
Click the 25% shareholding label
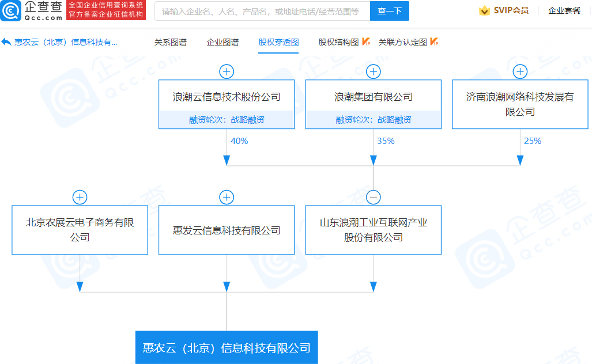tap(533, 141)
